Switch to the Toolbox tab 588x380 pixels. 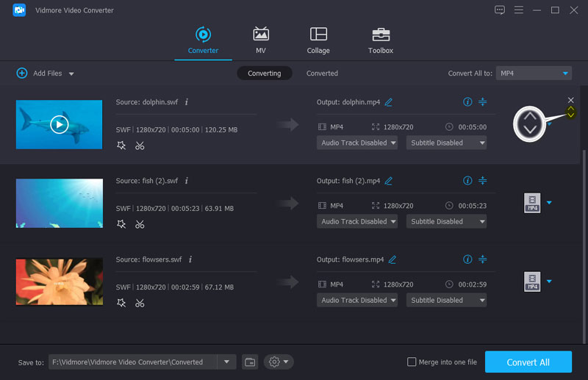pyautogui.click(x=380, y=40)
